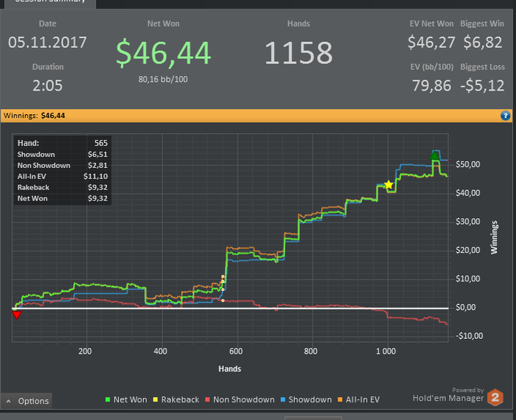Viewport: 516px width, 420px height.
Task: Toggle the Showdown legend blue swatch
Action: coord(282,399)
